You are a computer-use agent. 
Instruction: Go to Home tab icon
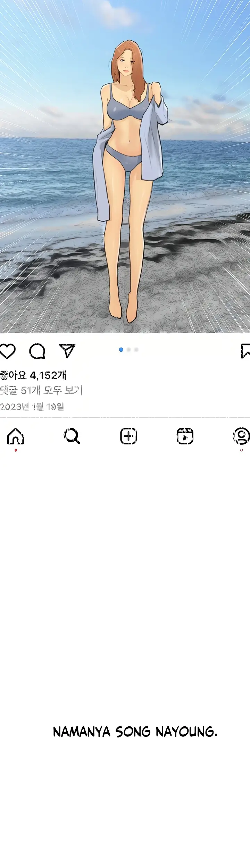tap(16, 436)
